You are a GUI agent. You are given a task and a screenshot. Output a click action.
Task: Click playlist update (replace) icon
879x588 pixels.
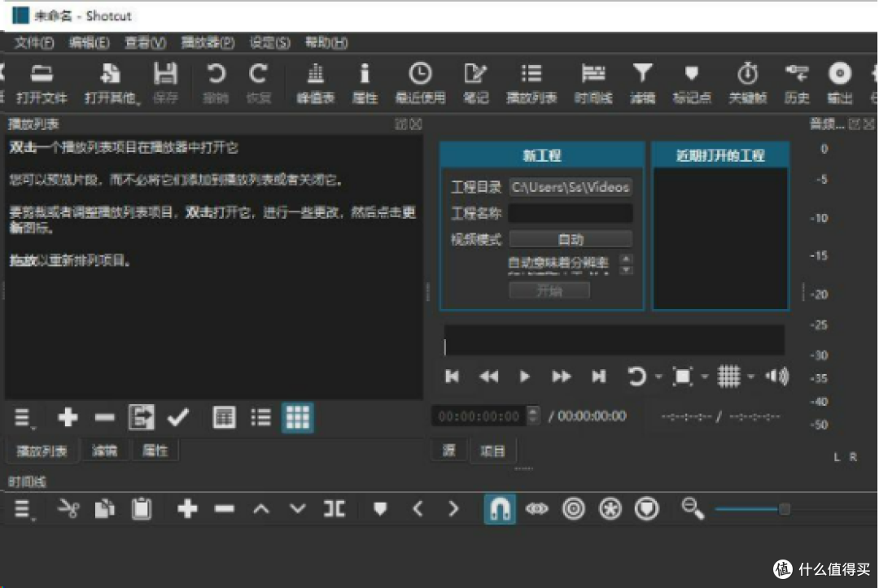(x=142, y=417)
